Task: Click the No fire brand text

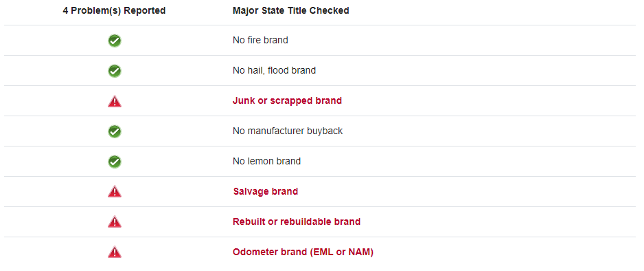Action: (x=260, y=41)
